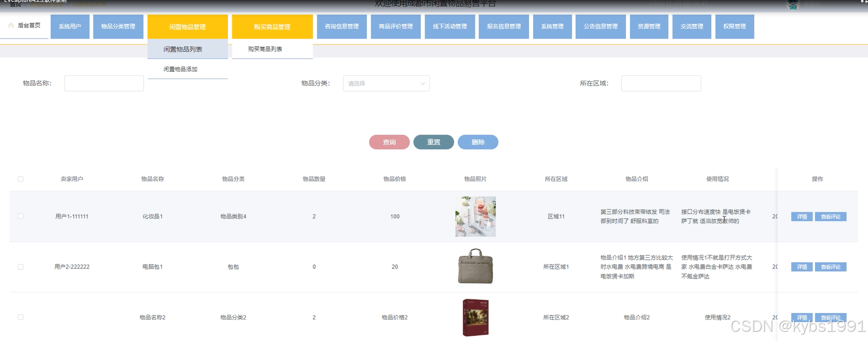This screenshot has width=868, height=341.
Task: Open the 后台首页 tab
Action: click(x=24, y=26)
